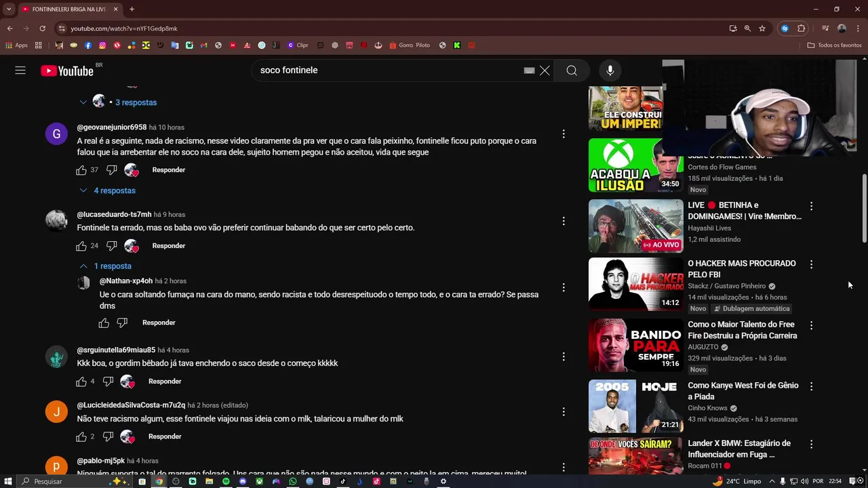Reply to Nathan-xp4oh's reply
The image size is (868, 488).
pos(159,323)
